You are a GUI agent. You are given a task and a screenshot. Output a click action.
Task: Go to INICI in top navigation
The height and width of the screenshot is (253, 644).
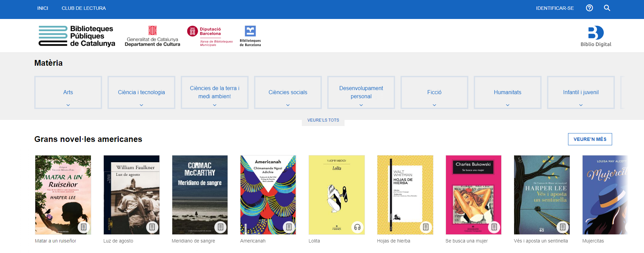tap(43, 8)
